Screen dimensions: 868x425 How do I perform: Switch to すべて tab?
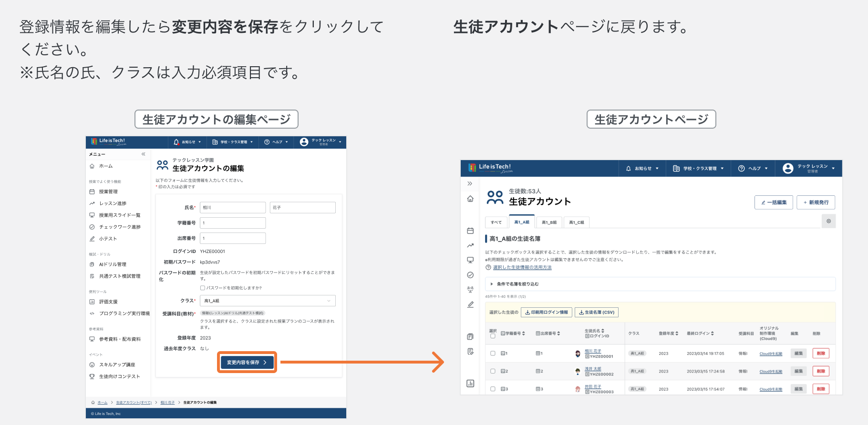pyautogui.click(x=496, y=223)
